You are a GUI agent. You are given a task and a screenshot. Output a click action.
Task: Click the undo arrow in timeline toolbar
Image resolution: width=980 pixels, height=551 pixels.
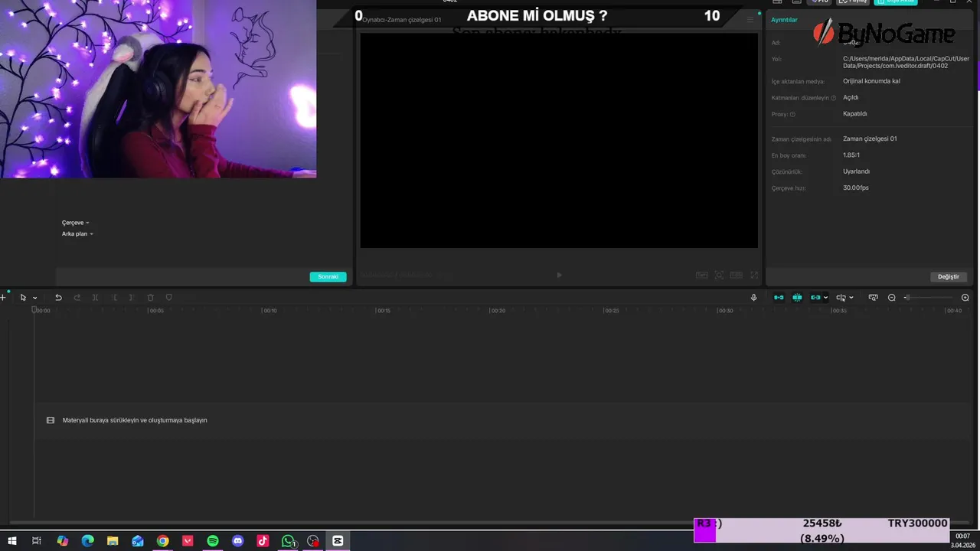tap(58, 298)
